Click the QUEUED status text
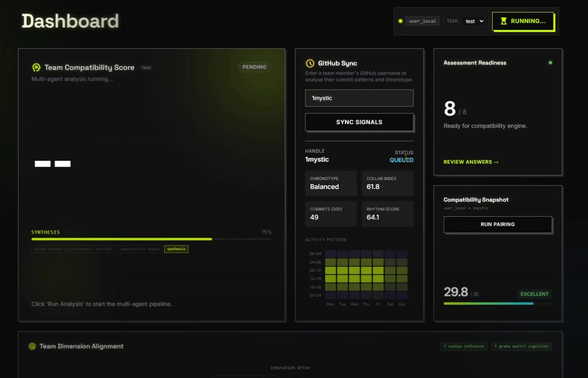The width and height of the screenshot is (588, 378). (x=402, y=160)
